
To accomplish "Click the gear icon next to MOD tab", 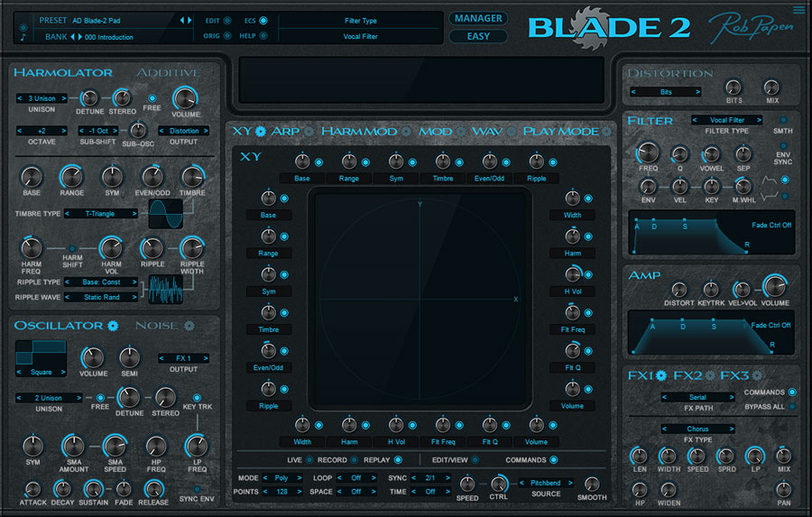I will tap(461, 131).
